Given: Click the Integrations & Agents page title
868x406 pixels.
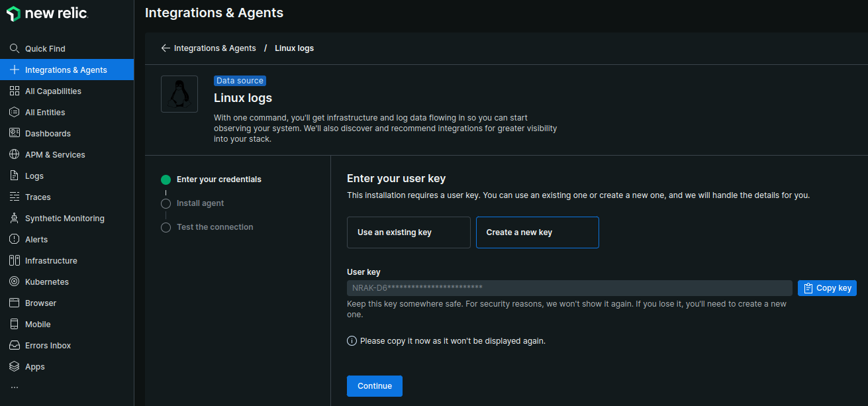Looking at the screenshot, I should 214,13.
